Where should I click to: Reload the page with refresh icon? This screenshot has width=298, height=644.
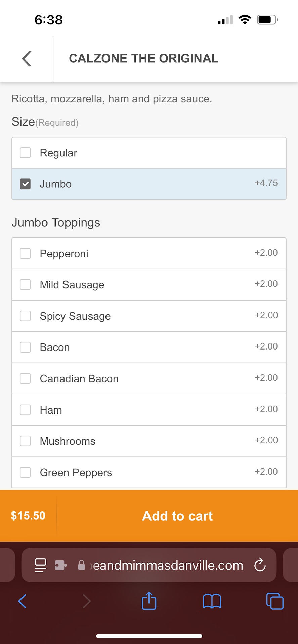[260, 565]
